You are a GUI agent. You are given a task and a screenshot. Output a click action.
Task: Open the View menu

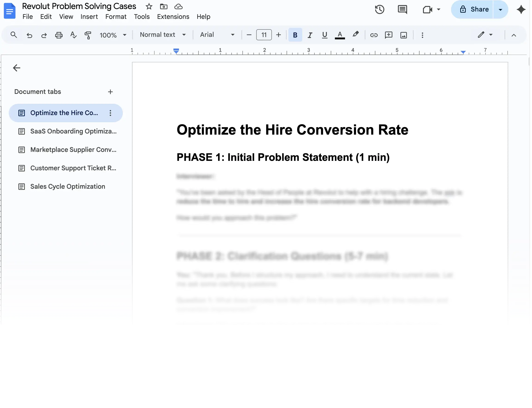click(66, 17)
